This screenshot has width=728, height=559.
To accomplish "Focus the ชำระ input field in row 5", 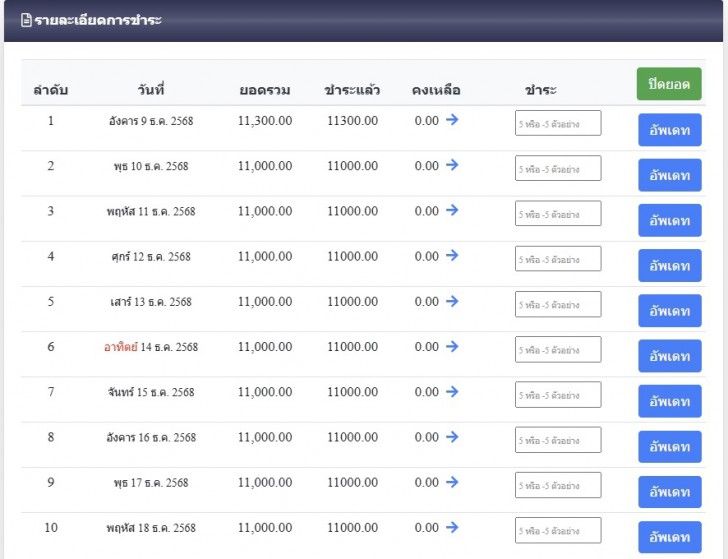I will tap(558, 304).
